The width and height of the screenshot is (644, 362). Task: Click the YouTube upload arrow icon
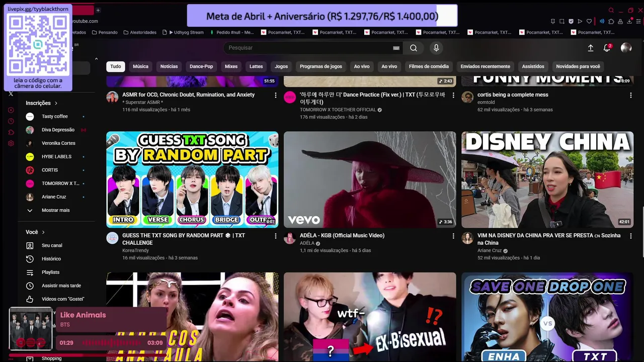591,48
